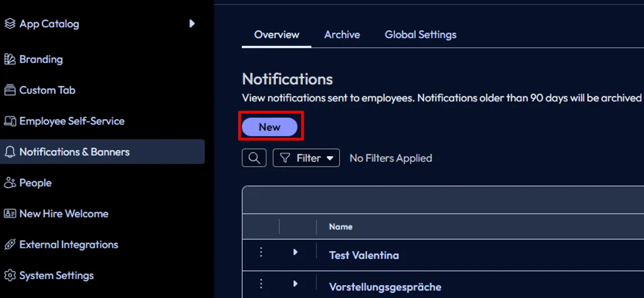Screen dimensions: 644x298
Task: Click the New Hire Welcome card icon
Action: click(10, 214)
